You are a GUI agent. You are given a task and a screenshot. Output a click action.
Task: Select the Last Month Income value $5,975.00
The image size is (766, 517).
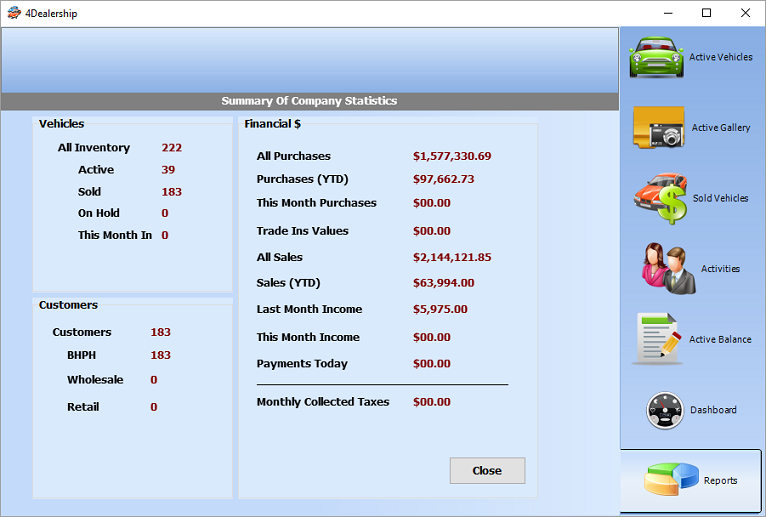440,309
